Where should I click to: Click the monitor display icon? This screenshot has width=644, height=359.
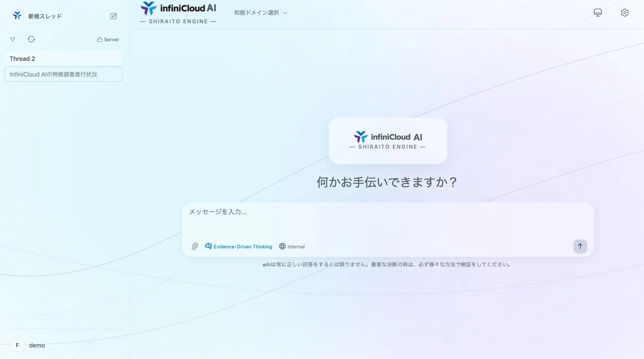598,13
